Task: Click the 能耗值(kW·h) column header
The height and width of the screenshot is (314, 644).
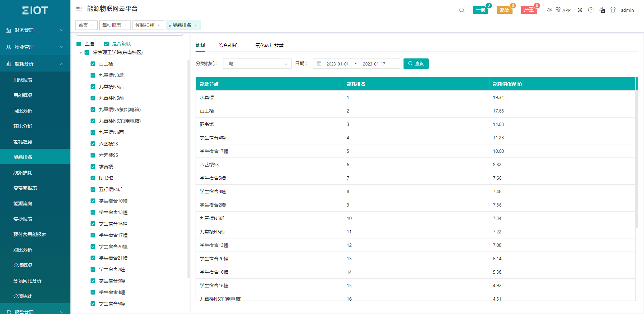Action: (x=562, y=84)
